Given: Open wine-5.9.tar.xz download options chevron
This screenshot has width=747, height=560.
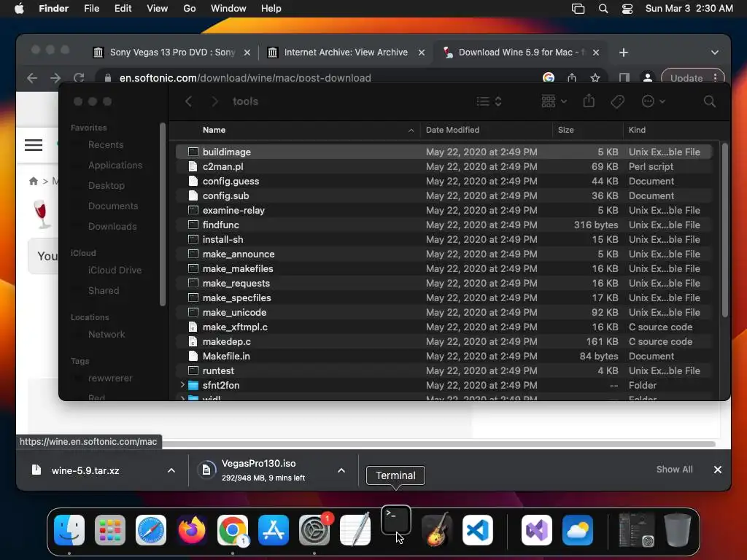Looking at the screenshot, I should click(x=171, y=470).
